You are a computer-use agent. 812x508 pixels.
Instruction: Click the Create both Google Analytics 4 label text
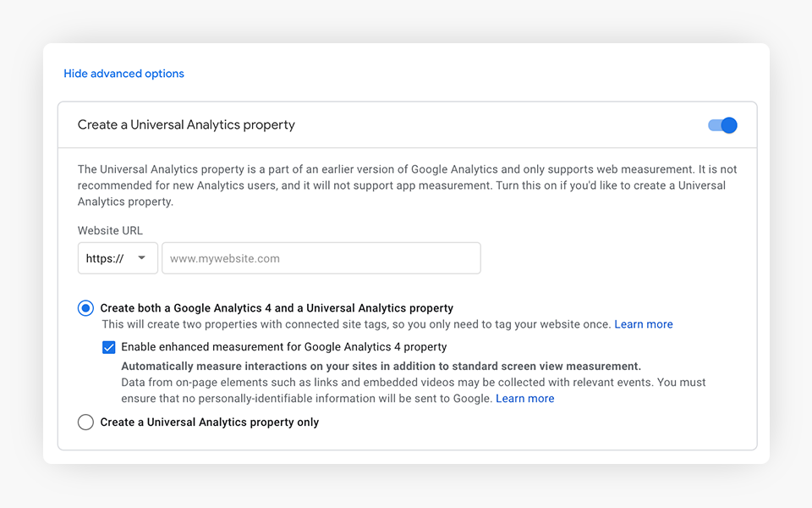pos(277,308)
